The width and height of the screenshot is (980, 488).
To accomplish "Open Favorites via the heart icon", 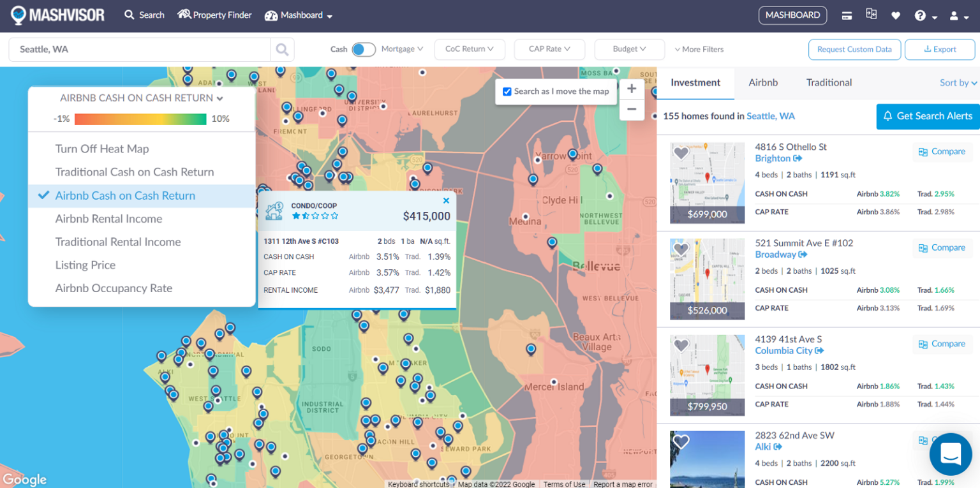I will (895, 15).
